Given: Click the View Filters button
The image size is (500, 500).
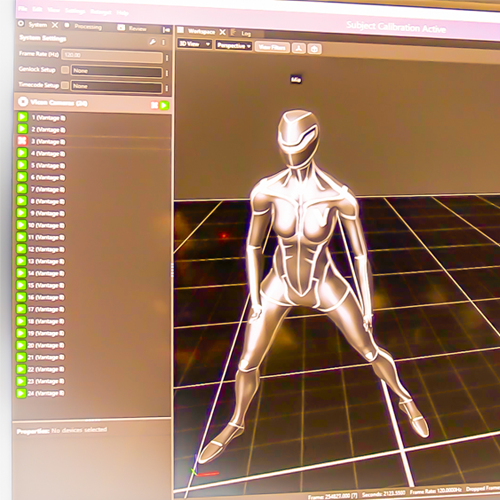Looking at the screenshot, I should pos(272,47).
